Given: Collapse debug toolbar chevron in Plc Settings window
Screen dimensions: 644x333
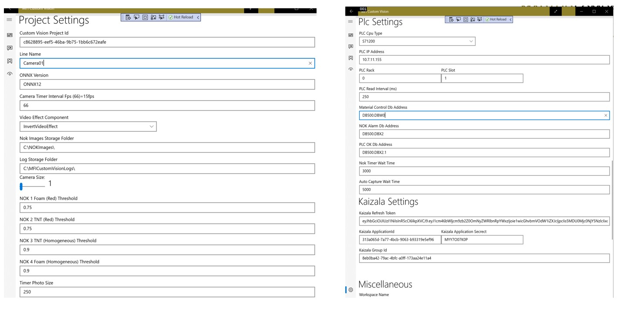Looking at the screenshot, I should click(510, 20).
